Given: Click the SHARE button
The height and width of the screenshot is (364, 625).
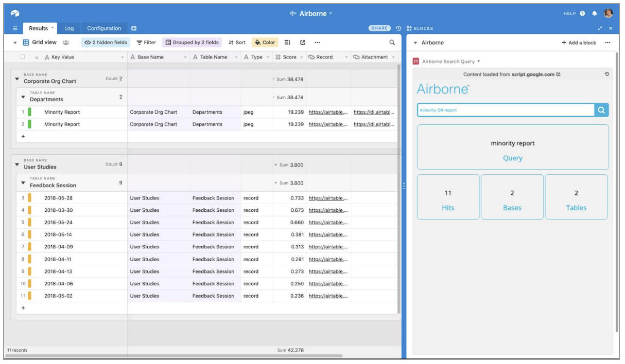Looking at the screenshot, I should (x=380, y=28).
